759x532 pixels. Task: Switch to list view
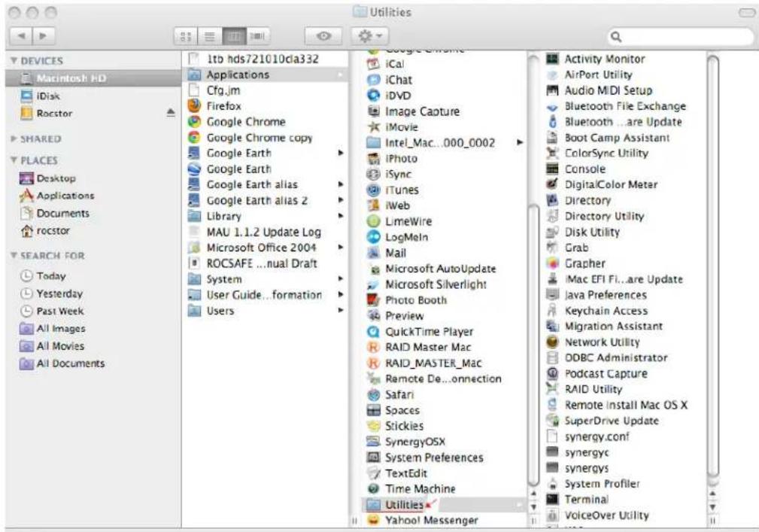coord(210,36)
